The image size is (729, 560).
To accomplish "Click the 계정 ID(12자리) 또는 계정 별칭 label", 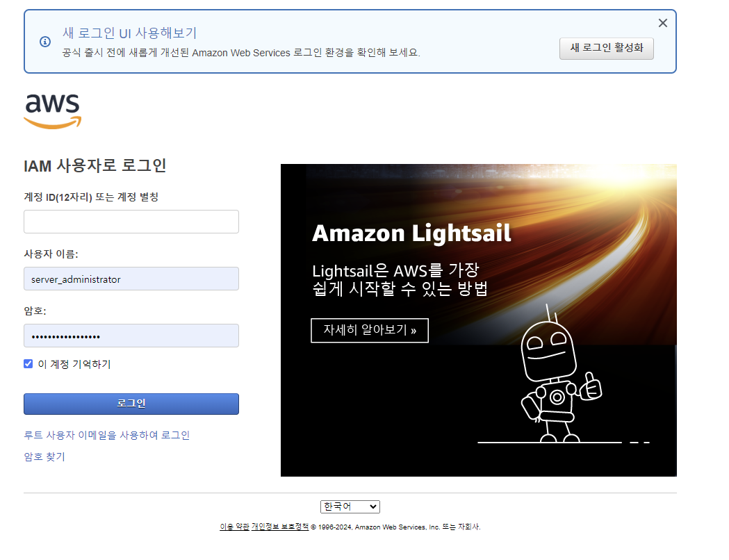I will [91, 197].
